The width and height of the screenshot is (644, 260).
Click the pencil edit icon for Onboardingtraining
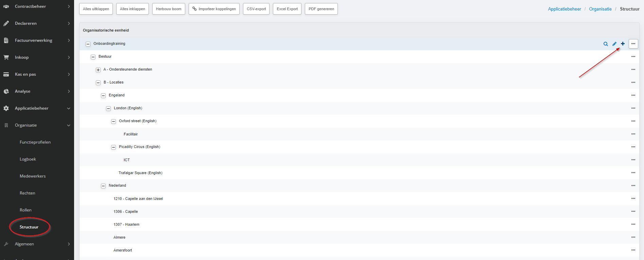pos(614,44)
